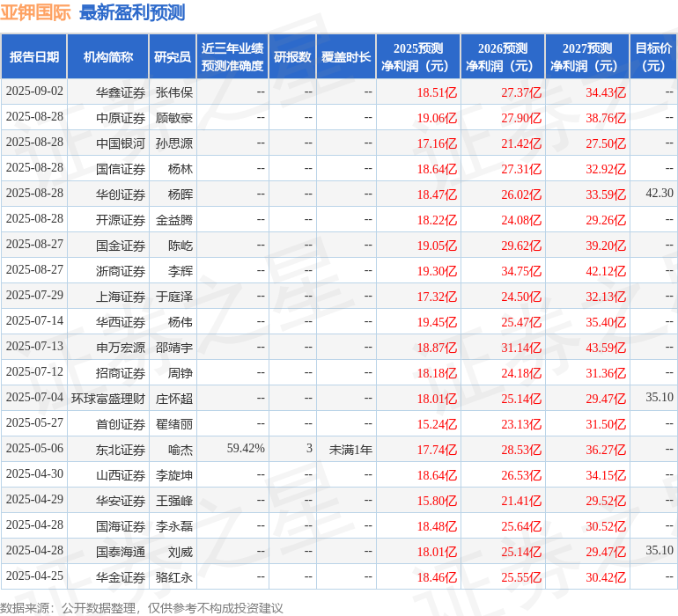
Task: Select the 2025预测净利润 column header
Action: click(418, 56)
